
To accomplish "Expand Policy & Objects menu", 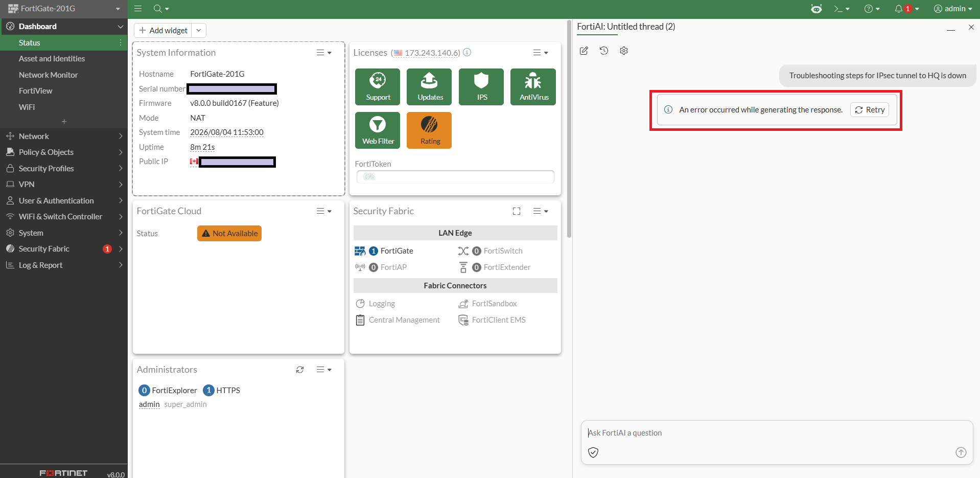I will 64,152.
